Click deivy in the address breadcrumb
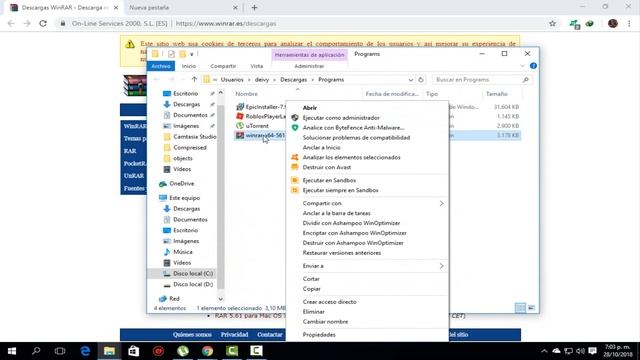 (262, 80)
